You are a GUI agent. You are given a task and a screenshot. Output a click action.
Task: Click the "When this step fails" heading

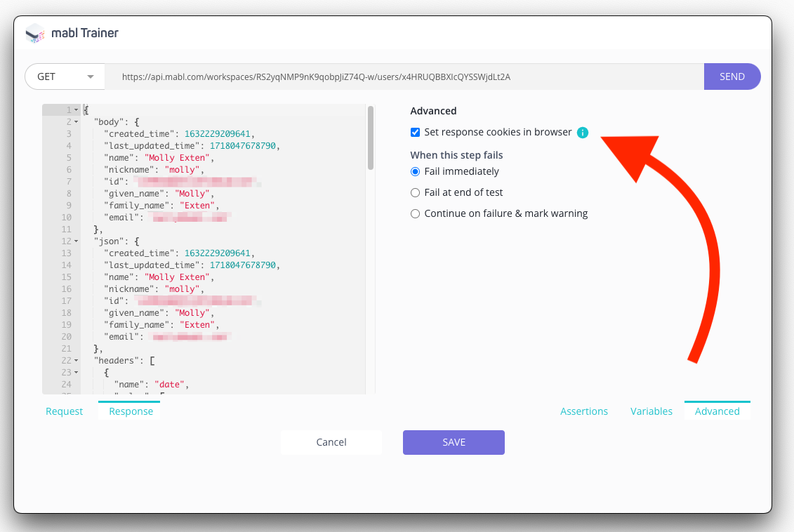456,155
